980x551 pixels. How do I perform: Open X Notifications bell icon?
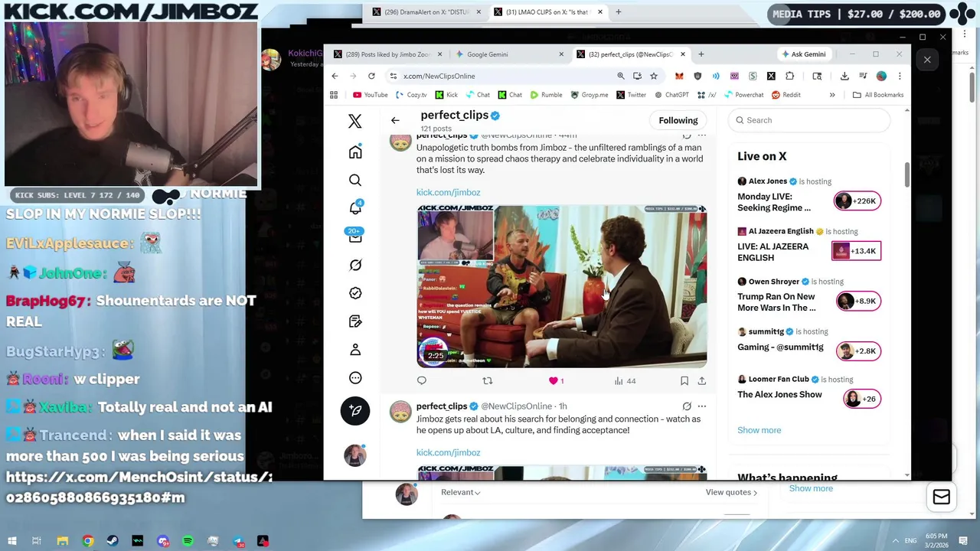point(355,208)
